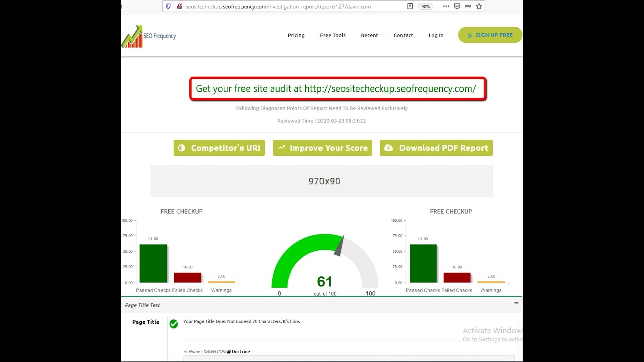Open page actions three-dot menu
This screenshot has height=362, width=644.
point(446,6)
